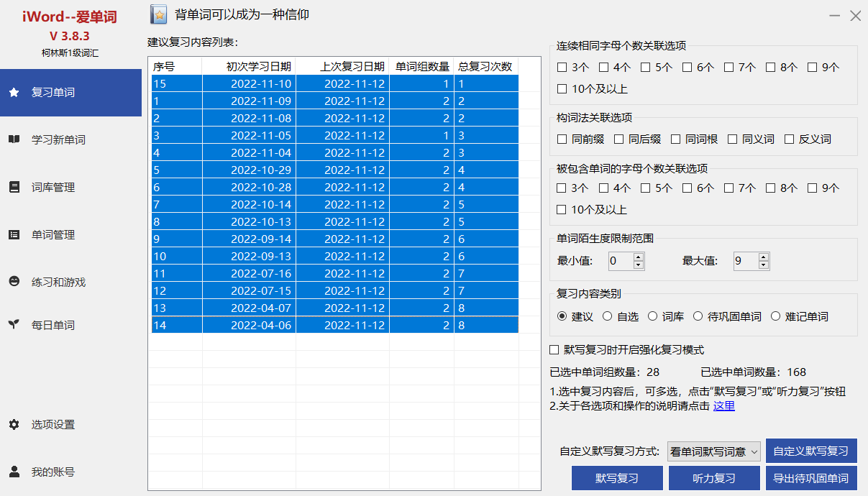Enable the 同前缀 checkbox
Screen dimensions: 868x496
coord(562,139)
